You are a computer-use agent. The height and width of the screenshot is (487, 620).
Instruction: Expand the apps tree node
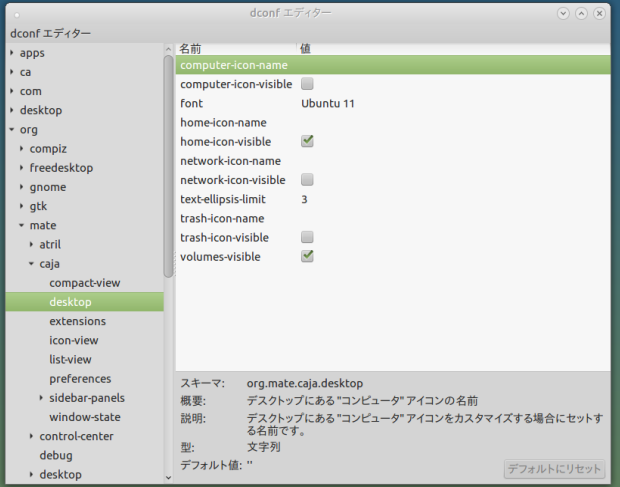pos(12,53)
